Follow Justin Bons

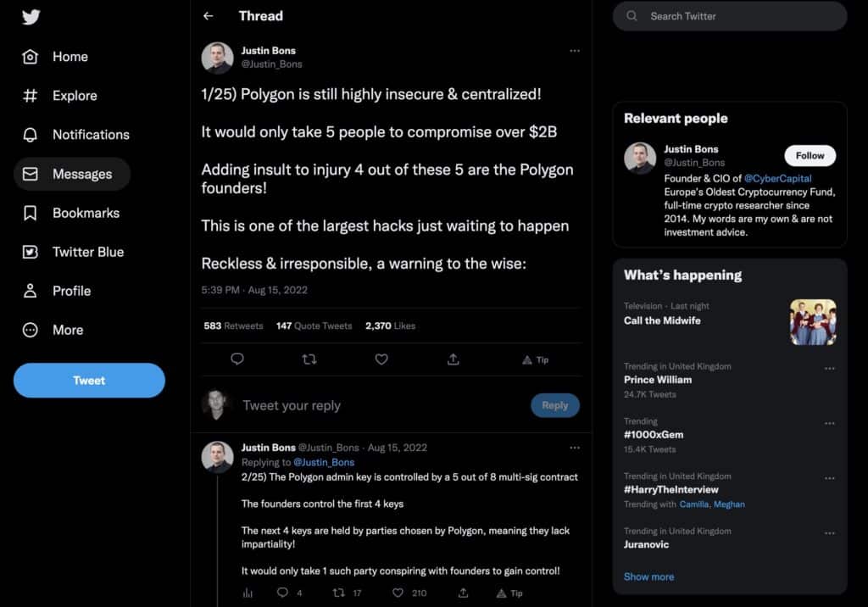(x=810, y=156)
